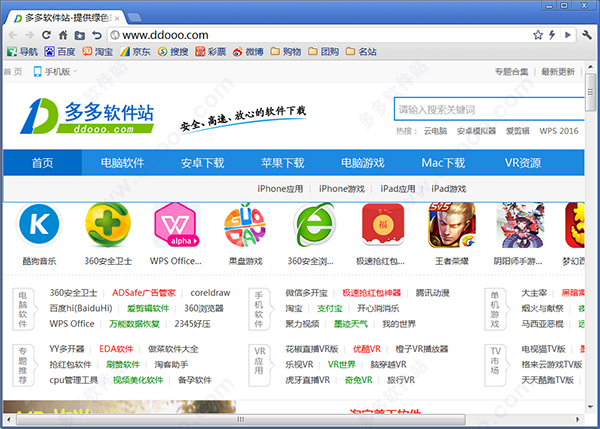Image resolution: width=600 pixels, height=429 pixels.
Task: Click the 极速抢红包 app icon
Action: 383,225
